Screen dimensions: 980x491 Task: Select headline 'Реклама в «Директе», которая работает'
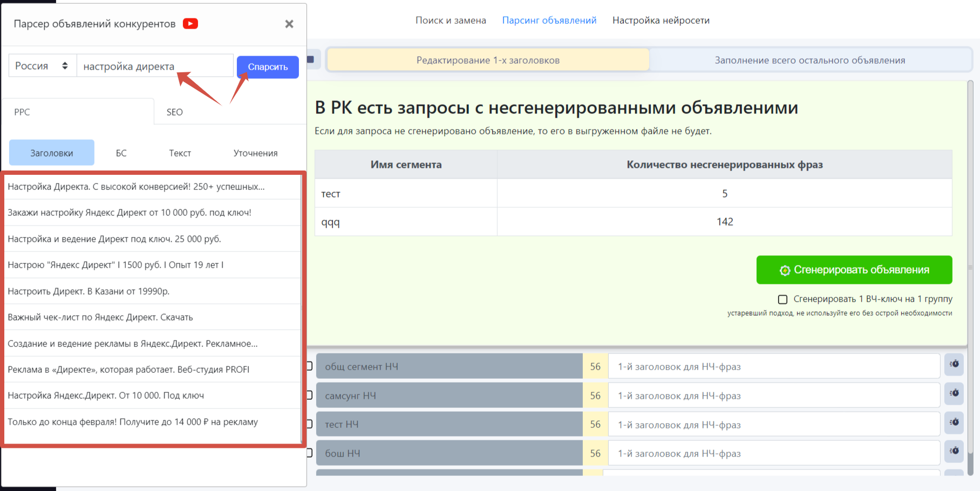point(153,370)
